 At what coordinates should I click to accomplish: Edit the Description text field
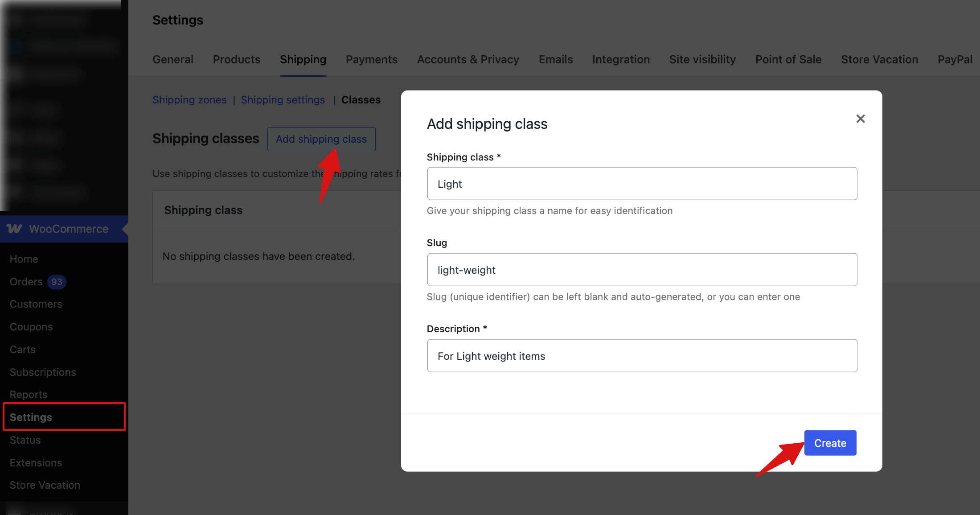642,355
